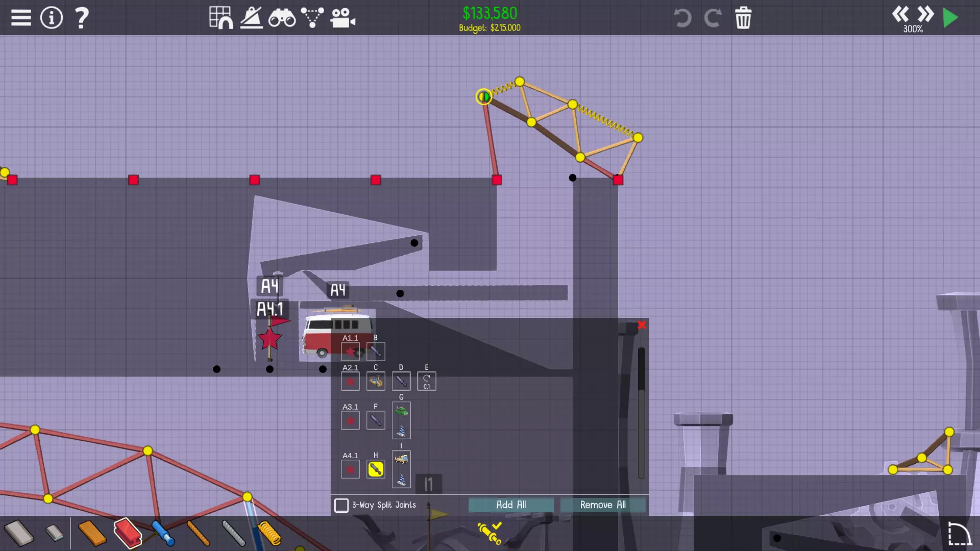Image resolution: width=980 pixels, height=551 pixels.
Task: Pick the rope material
Action: click(x=198, y=533)
